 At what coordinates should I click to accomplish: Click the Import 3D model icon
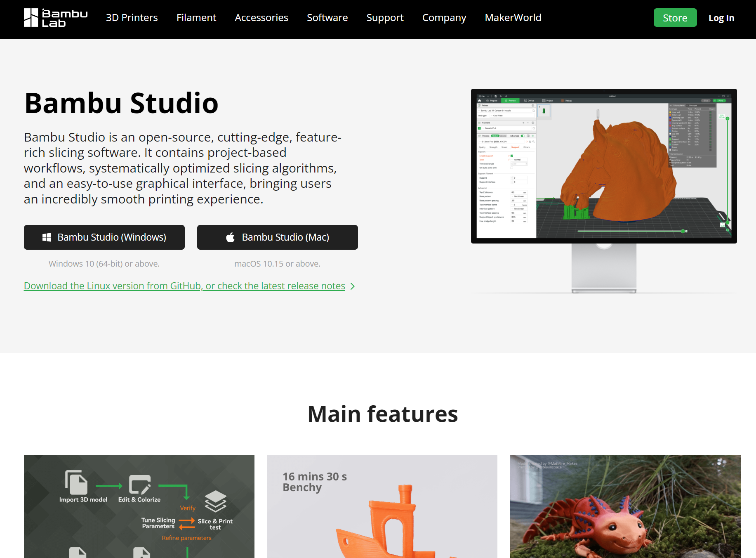pyautogui.click(x=76, y=482)
